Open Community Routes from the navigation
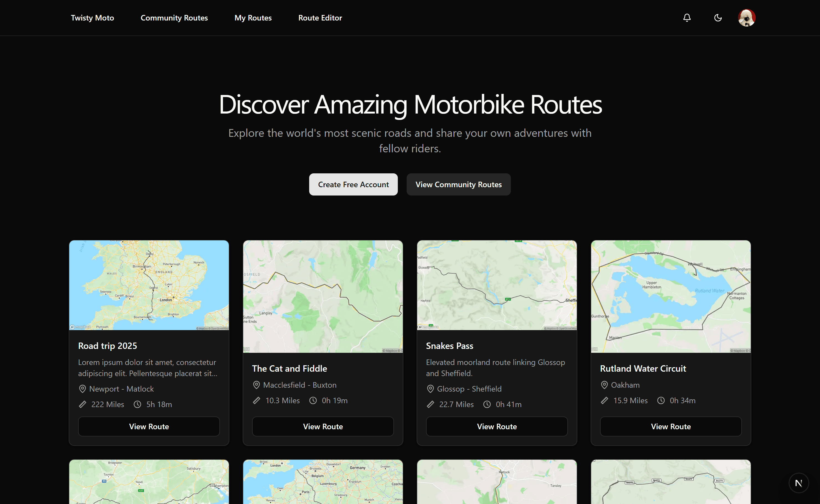The height and width of the screenshot is (504, 820). tap(174, 18)
